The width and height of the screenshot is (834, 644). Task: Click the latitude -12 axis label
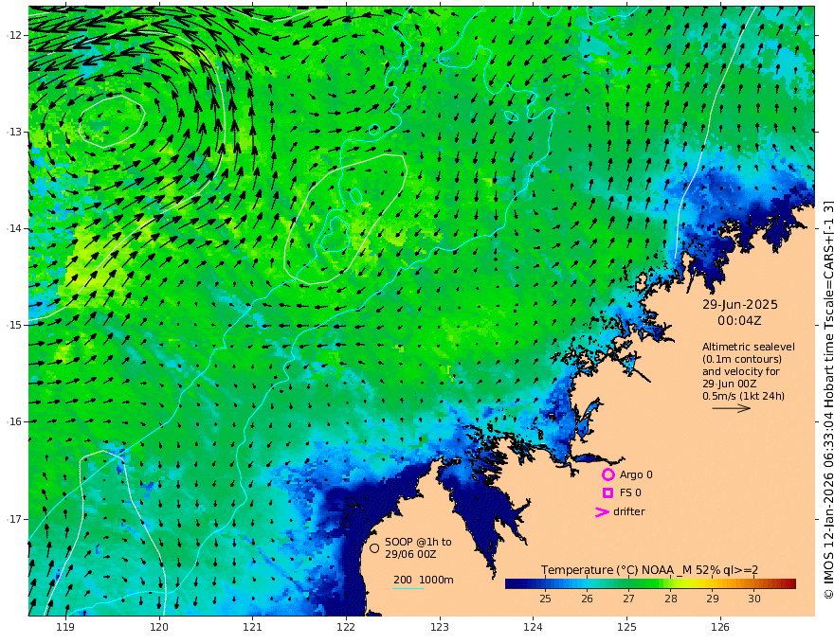click(13, 35)
